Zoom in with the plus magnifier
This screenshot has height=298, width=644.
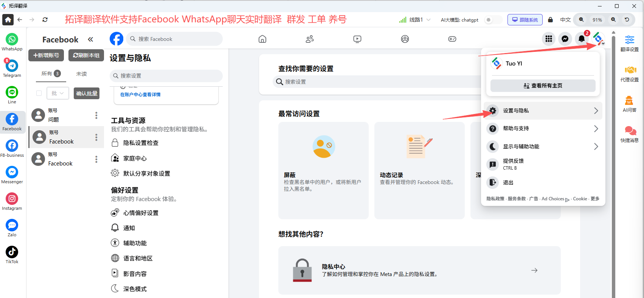[x=613, y=20]
